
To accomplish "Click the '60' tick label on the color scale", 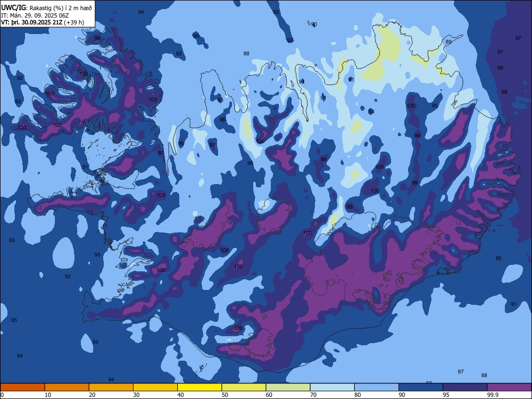I will [x=269, y=395].
